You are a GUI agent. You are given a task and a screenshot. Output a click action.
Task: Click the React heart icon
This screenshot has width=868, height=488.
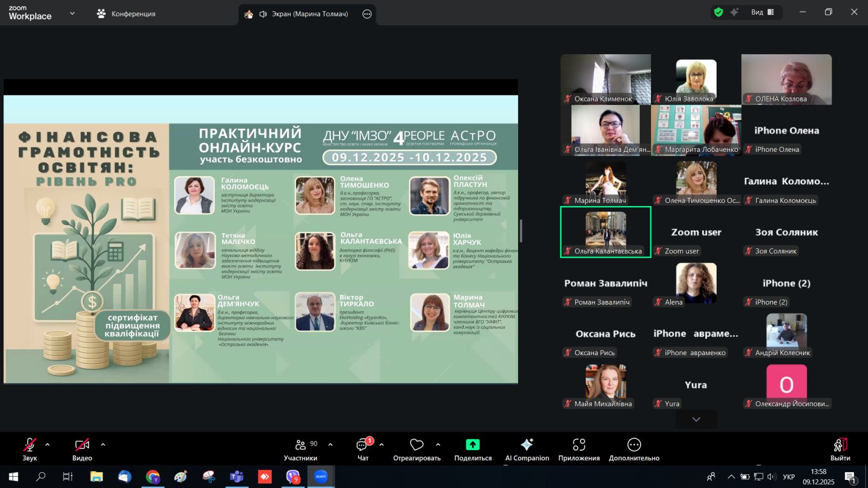coord(417,445)
